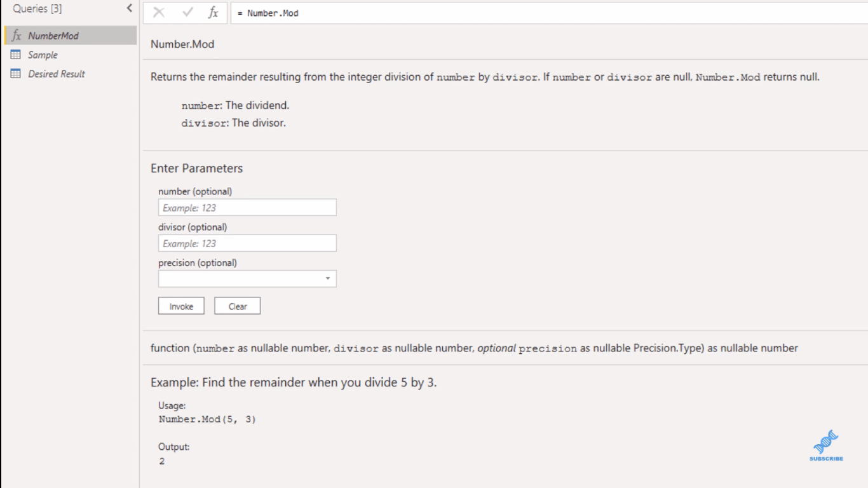Viewport: 868px width, 488px height.
Task: Click the table icon beside Sample
Action: coord(16,55)
